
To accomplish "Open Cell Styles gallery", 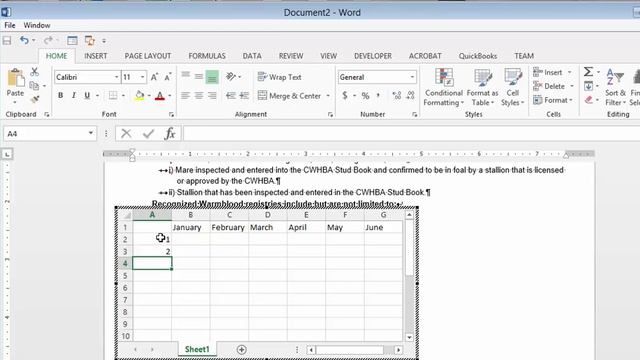I will [513, 87].
